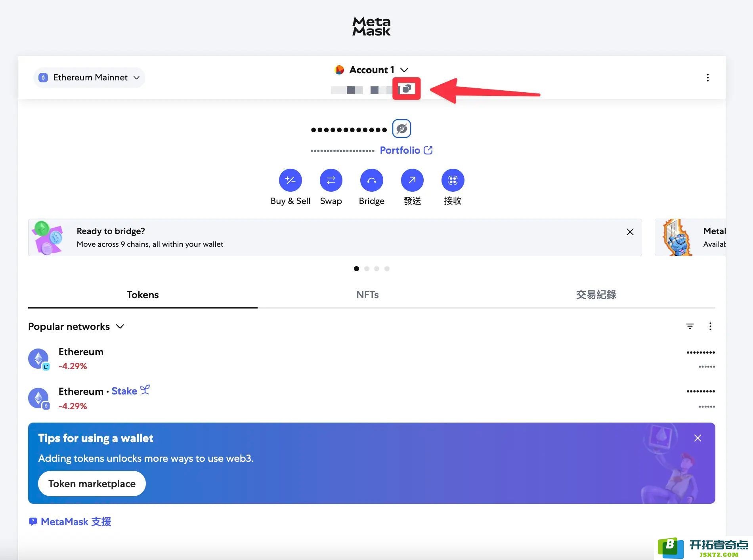The height and width of the screenshot is (560, 753).
Task: Toggle balance visibility with the eye icon
Action: click(x=401, y=129)
